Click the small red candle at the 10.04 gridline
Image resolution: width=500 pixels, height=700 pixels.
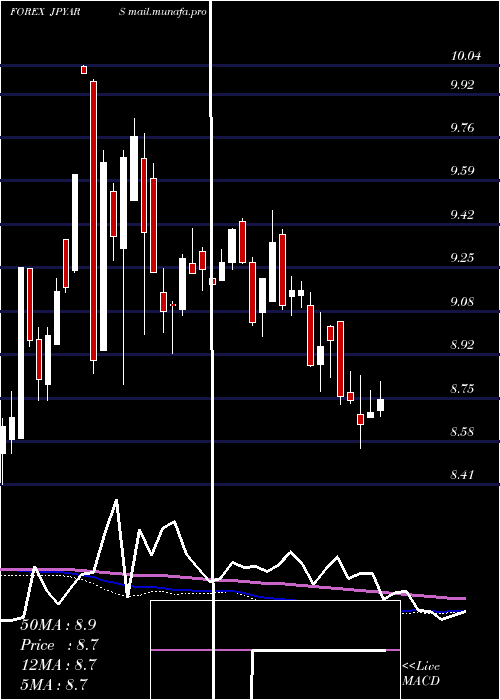coord(84,70)
